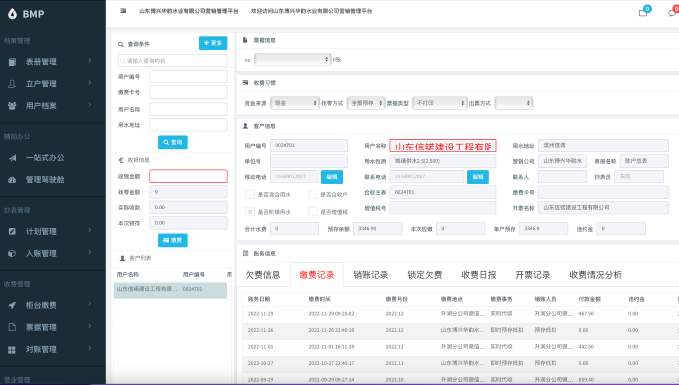Open the empty 出票方式 dropdown
The image size is (679, 385).
(x=514, y=103)
